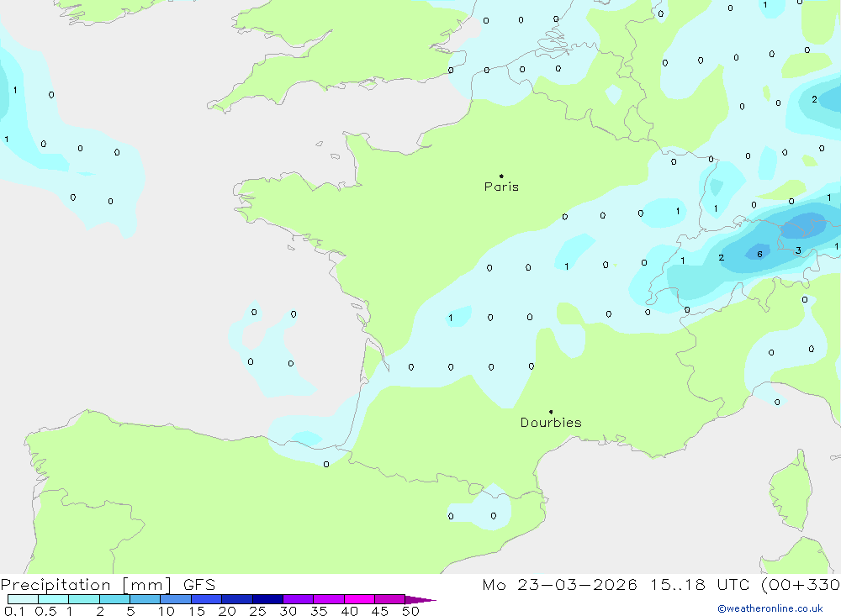Click the legend arrow tip above 50
841x616 pixels.
421,600
